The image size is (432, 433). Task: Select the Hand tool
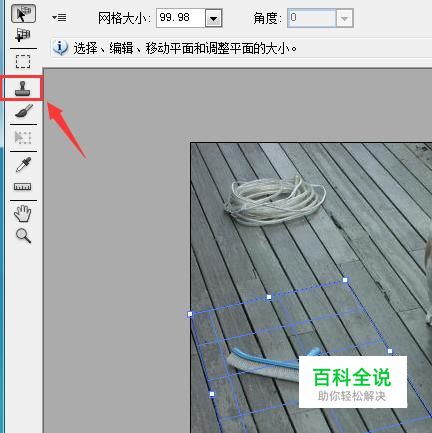[23, 213]
